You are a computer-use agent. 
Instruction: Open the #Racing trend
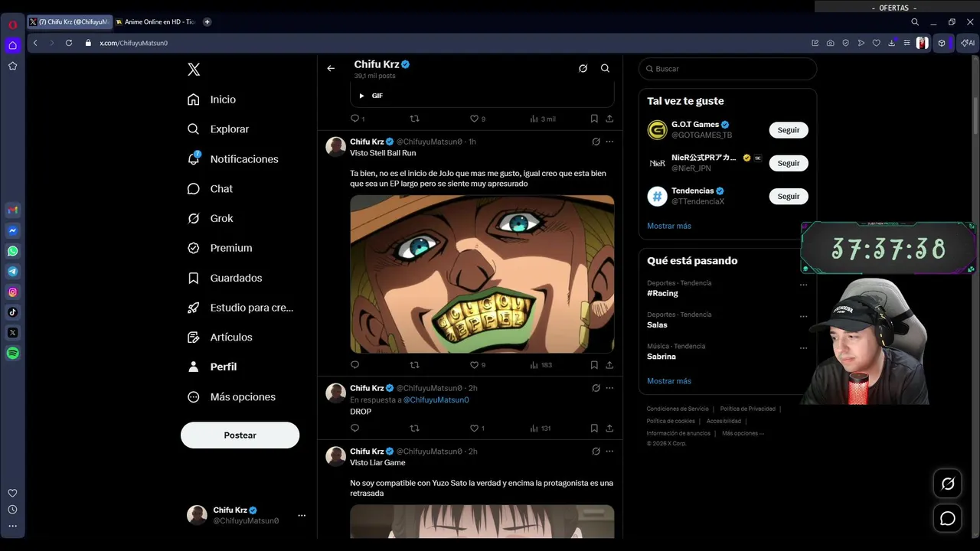tap(662, 293)
